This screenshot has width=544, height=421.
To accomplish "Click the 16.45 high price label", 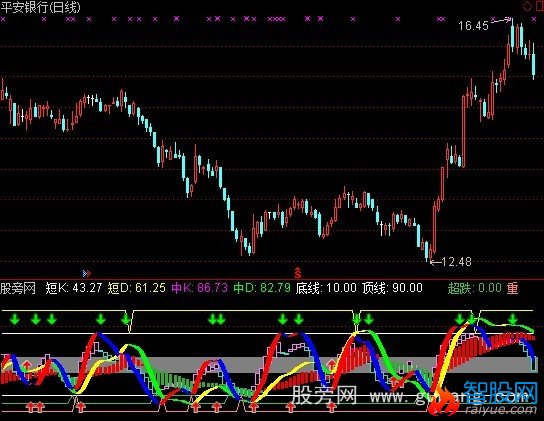I will pyautogui.click(x=473, y=25).
